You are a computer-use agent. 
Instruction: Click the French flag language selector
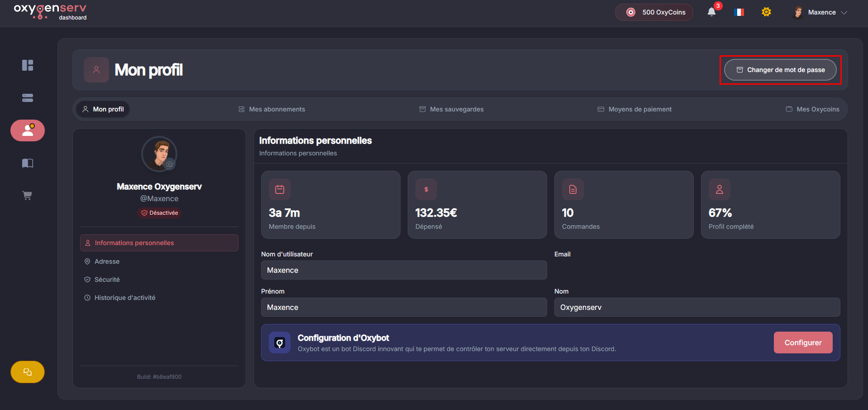[x=739, y=12]
